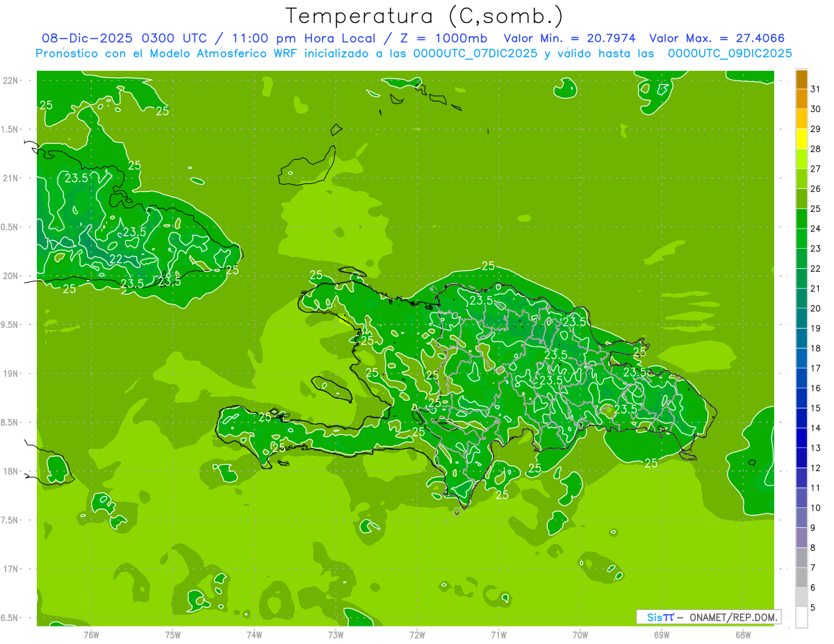Click the '16' value on the color scale

816,388
